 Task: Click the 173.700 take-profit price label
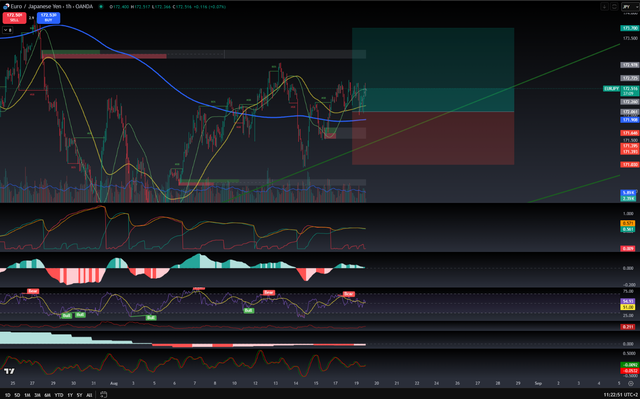[x=629, y=28]
